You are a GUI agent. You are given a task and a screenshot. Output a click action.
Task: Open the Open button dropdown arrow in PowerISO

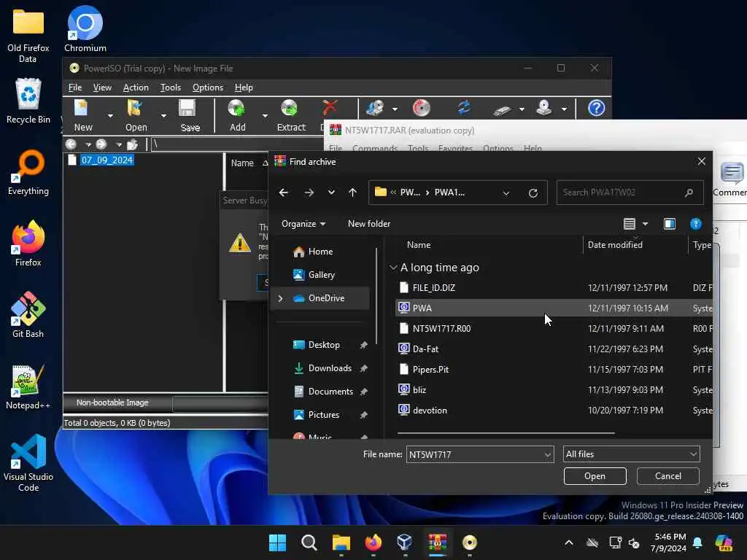(x=163, y=116)
